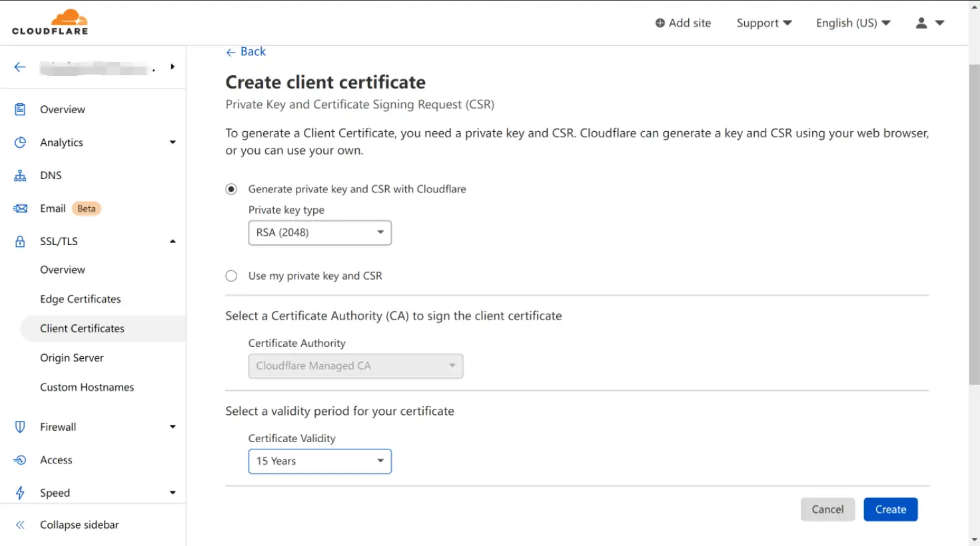
Task: Click the Analytics pie chart icon
Action: [x=20, y=142]
